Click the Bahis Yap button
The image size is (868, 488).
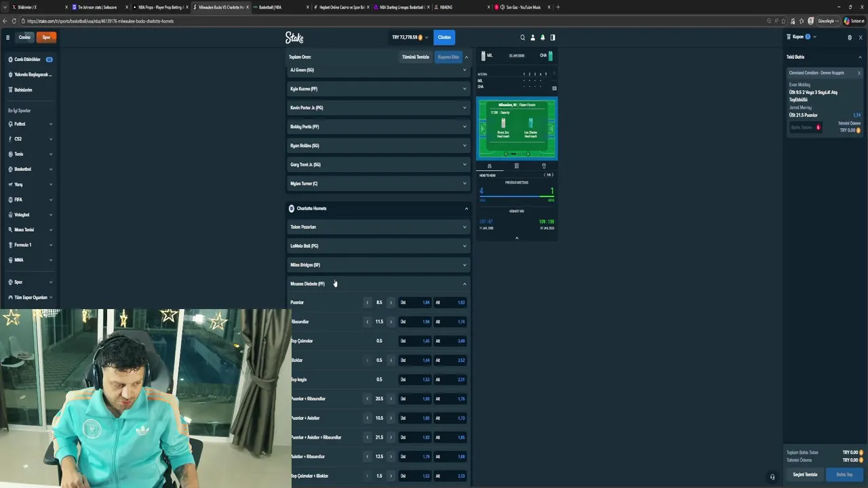(x=844, y=474)
